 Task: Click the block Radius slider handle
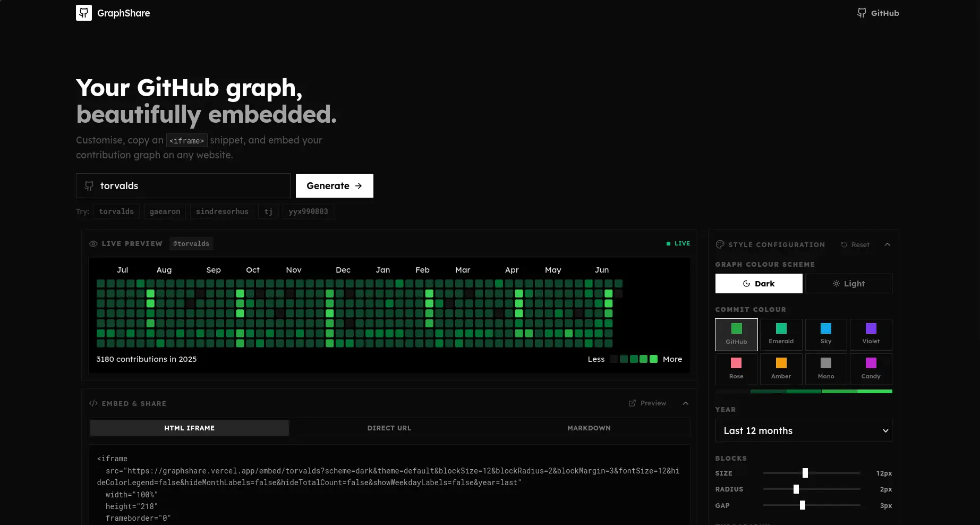[x=796, y=489]
